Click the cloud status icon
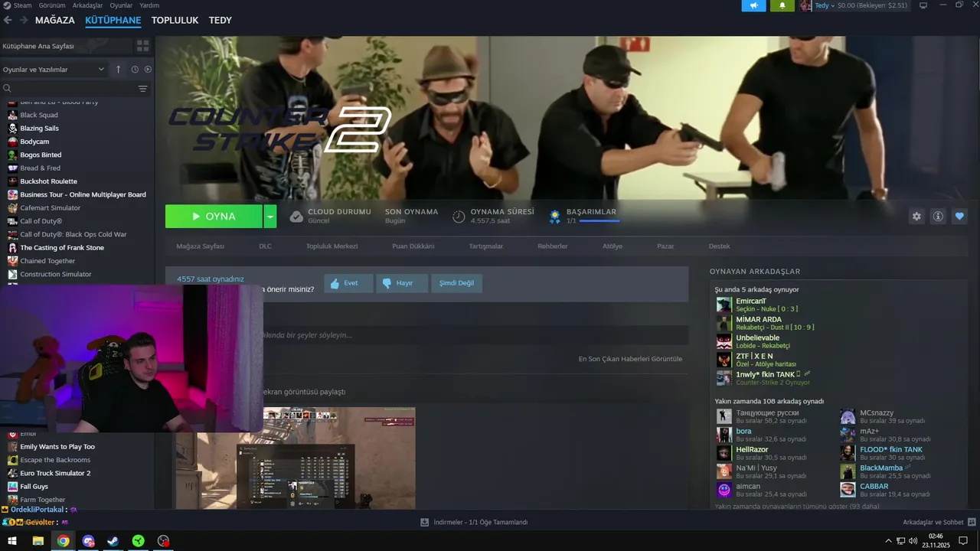Screen dimensions: 980x551 click(x=296, y=217)
